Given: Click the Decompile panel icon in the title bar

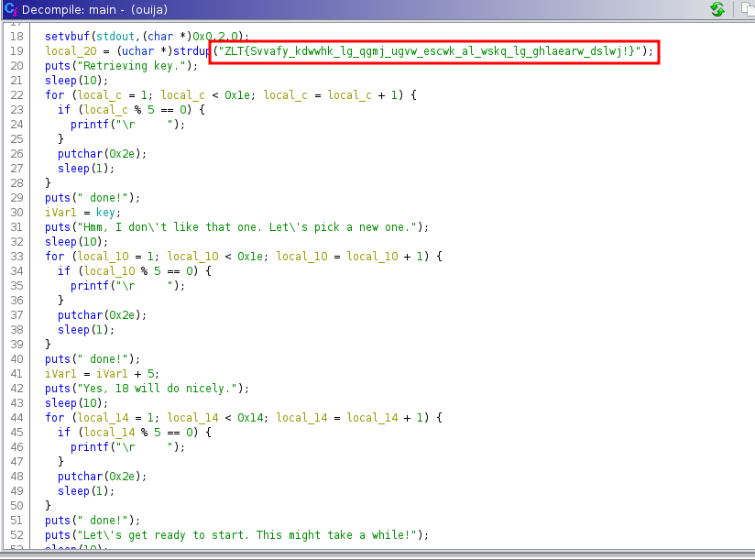Looking at the screenshot, I should point(11,9).
